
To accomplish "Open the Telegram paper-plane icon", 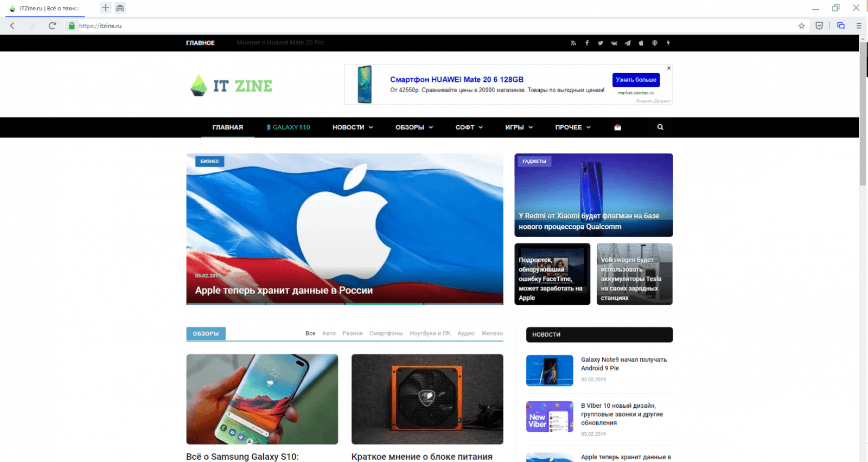I will point(628,43).
